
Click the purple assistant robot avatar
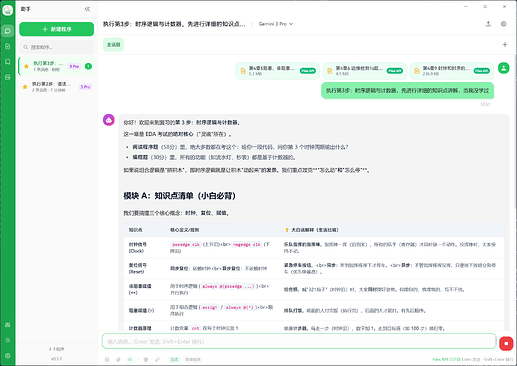[x=109, y=120]
